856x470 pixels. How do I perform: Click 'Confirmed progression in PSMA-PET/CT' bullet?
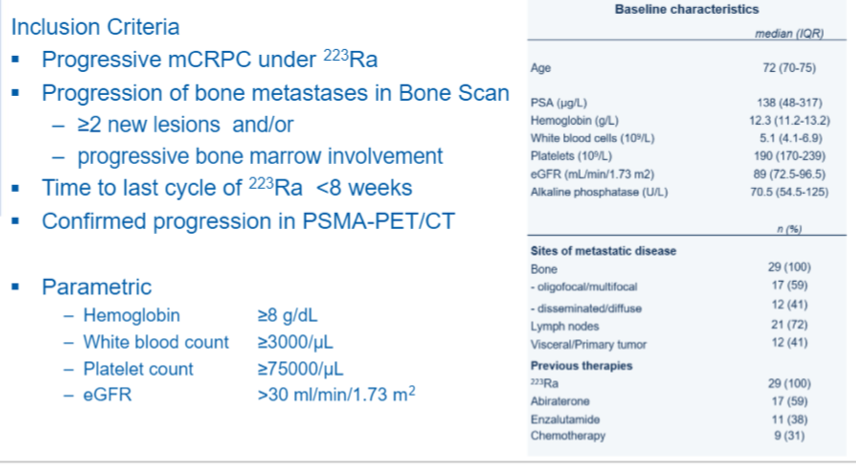click(248, 222)
